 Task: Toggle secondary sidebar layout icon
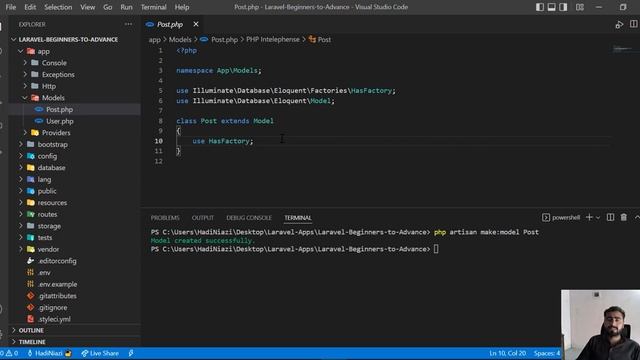(563, 7)
